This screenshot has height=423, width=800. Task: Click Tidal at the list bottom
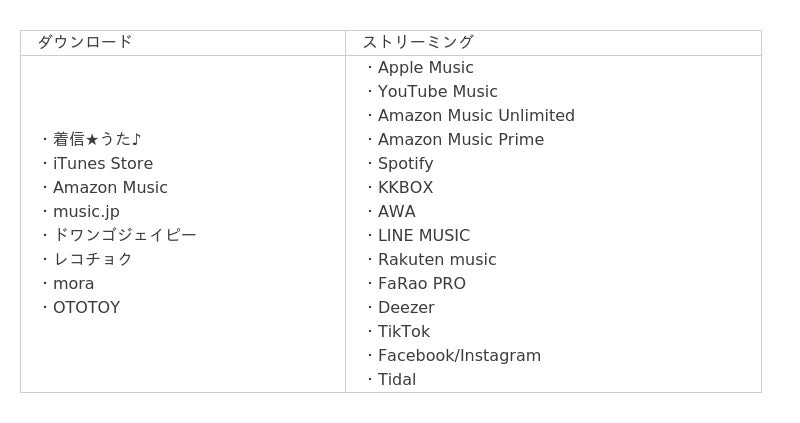[397, 380]
